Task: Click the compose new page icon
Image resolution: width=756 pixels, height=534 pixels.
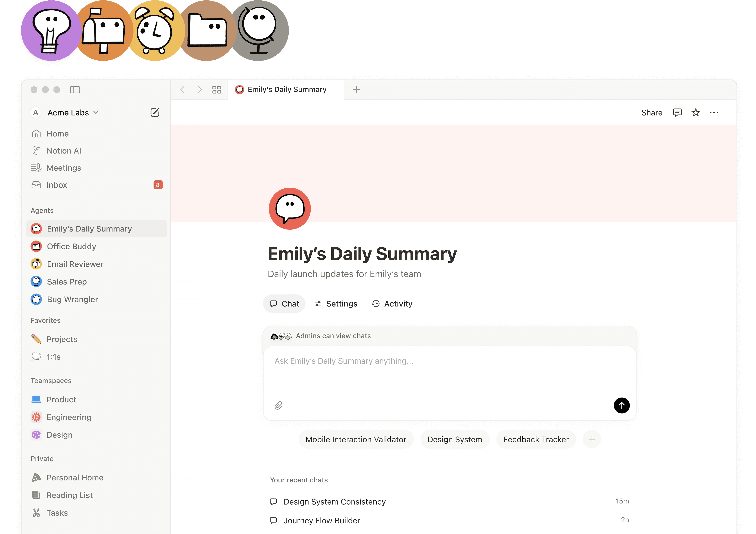Action: [x=155, y=112]
